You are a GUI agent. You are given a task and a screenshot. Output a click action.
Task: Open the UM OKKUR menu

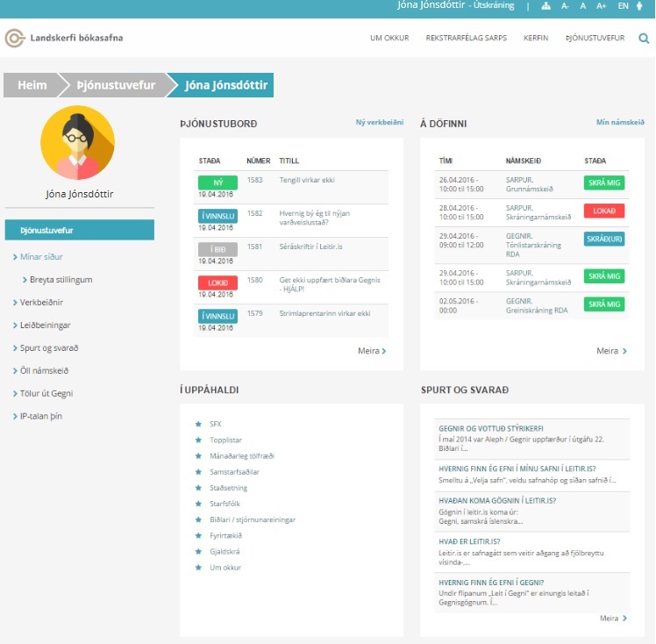point(389,38)
